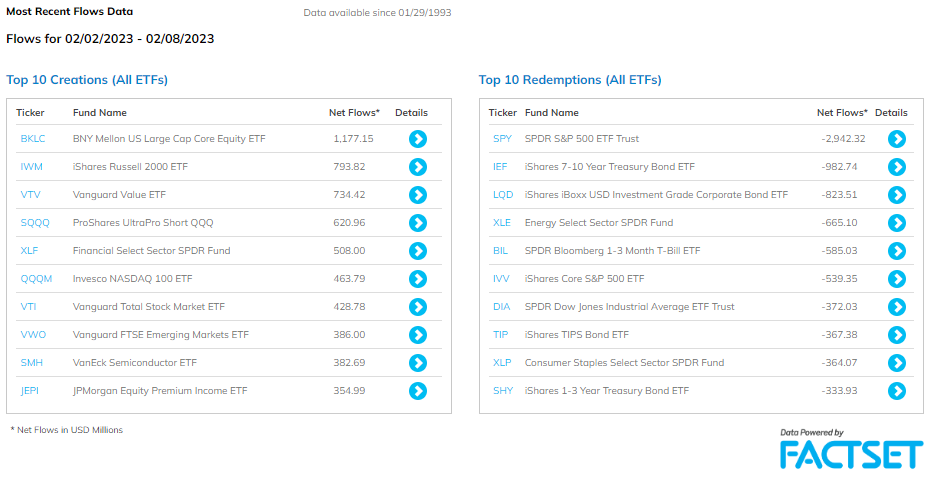
Task: Open the SHY ticker link
Action: point(503,391)
